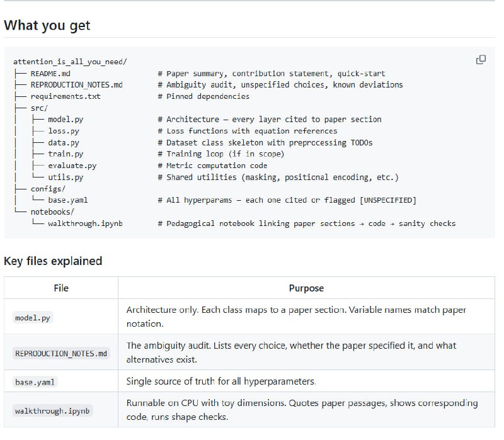The image size is (504, 440).
Task: Select attention_is_all_you_need/ root folder in tree
Action: 70,62
